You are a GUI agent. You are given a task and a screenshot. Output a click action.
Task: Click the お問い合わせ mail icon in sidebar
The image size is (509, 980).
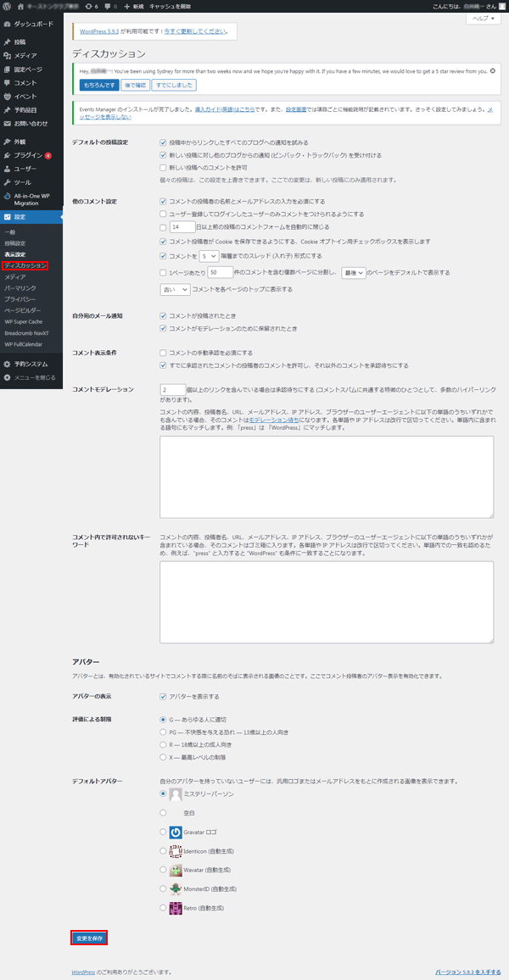click(7, 124)
